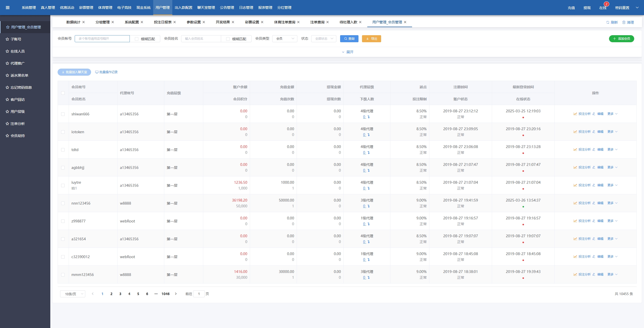Open the 彩票管理 top menu
Viewport: 644px width, 328px height.
[86, 8]
